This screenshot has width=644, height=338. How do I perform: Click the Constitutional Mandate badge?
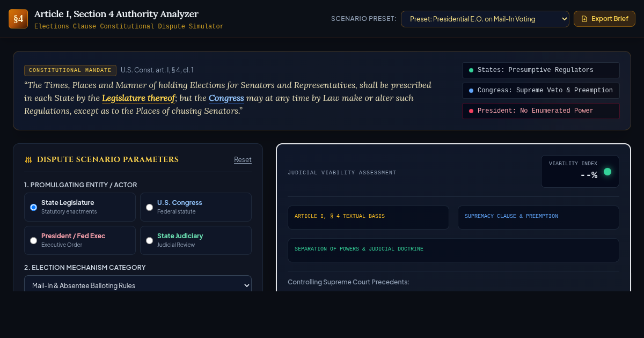point(70,70)
